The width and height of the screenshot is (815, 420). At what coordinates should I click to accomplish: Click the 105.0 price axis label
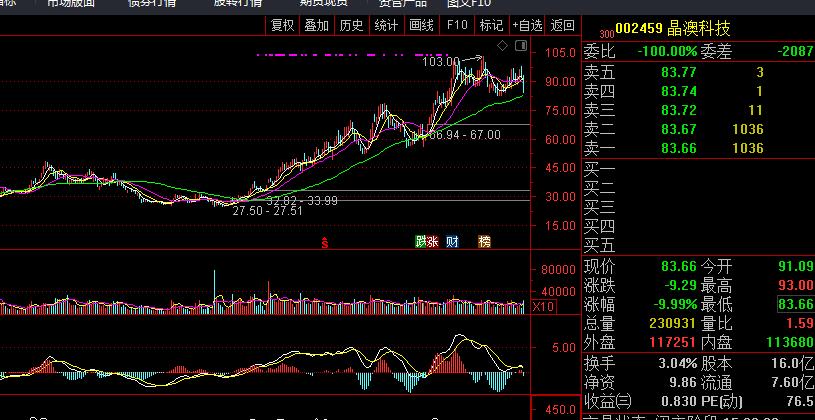pos(560,52)
